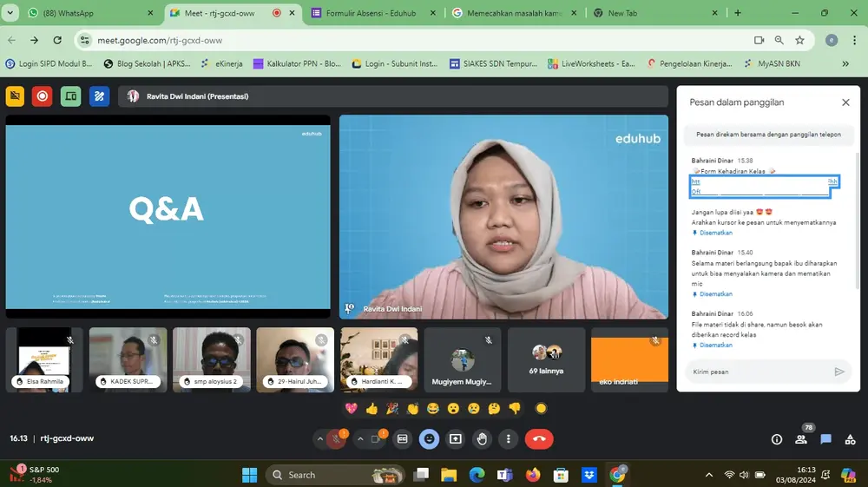Select the KADEK SUPR participant tile
The height and width of the screenshot is (487, 868).
click(128, 359)
